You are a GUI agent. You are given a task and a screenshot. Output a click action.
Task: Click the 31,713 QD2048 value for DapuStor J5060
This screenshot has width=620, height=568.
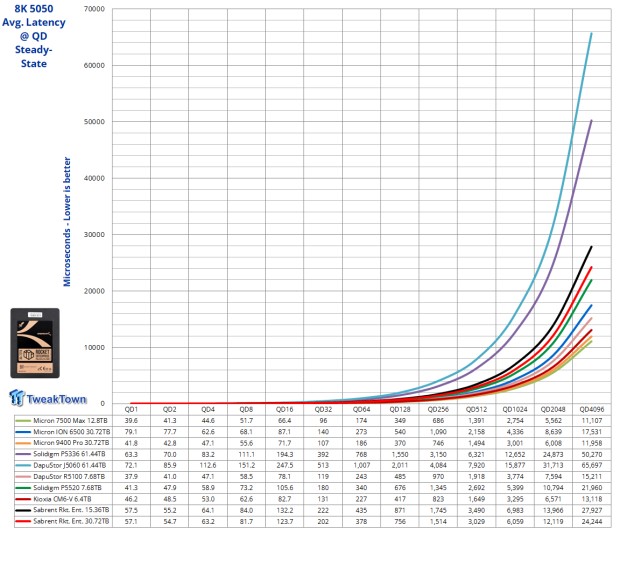point(553,465)
